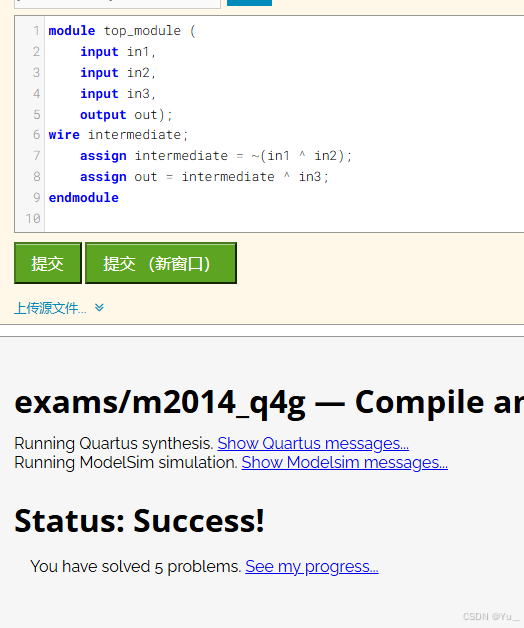Click the 'input in2,' code line

[118, 73]
